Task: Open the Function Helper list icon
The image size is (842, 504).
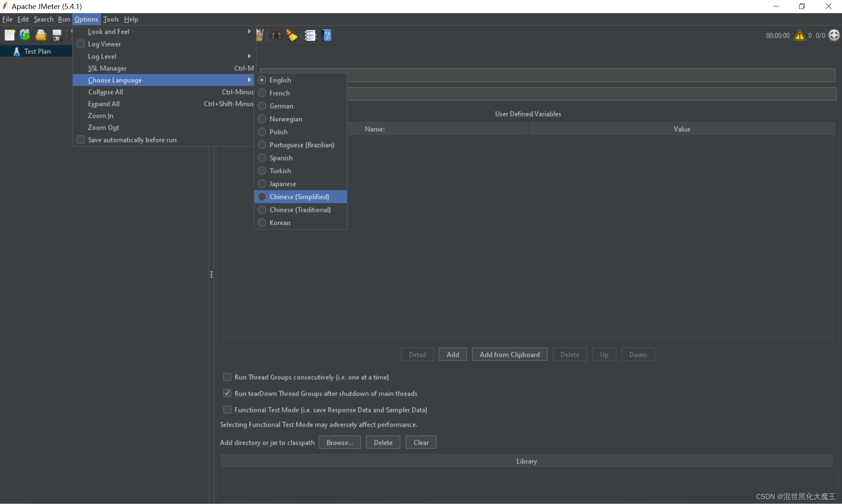Action: click(x=310, y=35)
